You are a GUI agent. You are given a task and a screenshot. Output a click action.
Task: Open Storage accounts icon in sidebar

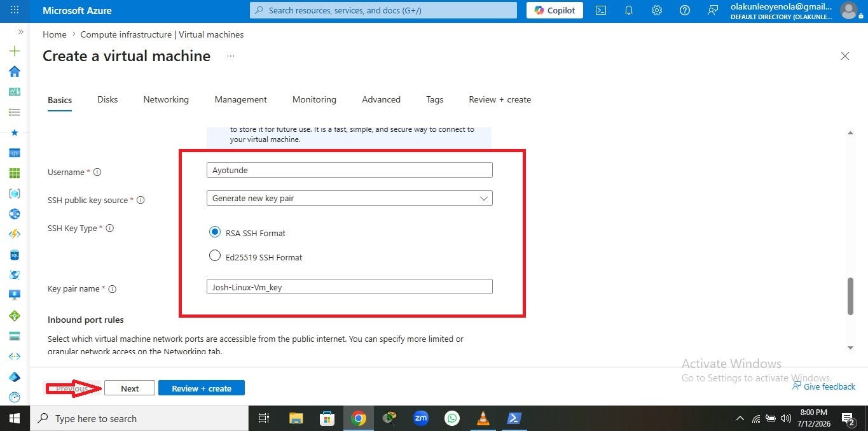point(15,336)
